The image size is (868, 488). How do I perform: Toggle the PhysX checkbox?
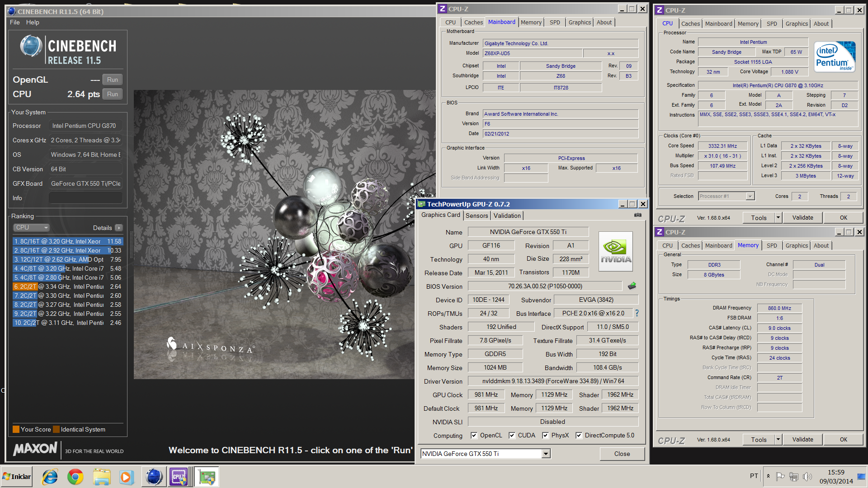545,435
